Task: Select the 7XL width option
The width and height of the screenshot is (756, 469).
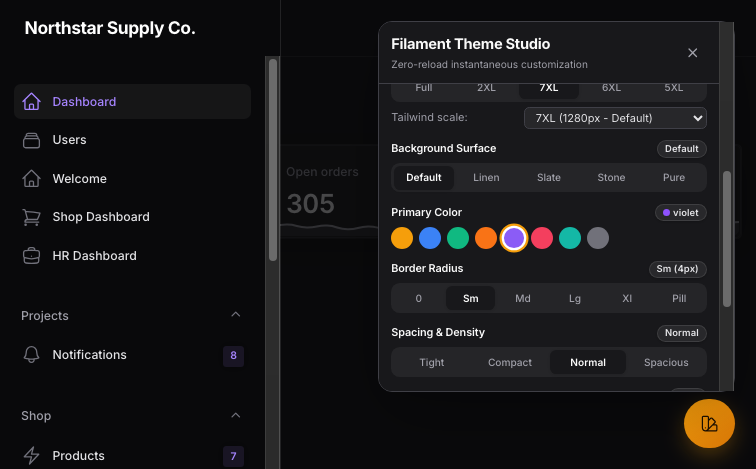Action: (549, 89)
